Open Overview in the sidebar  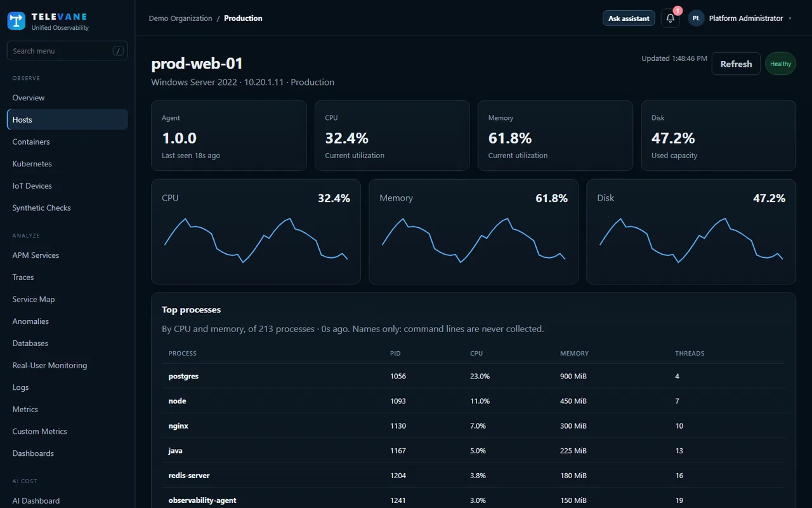(x=67, y=98)
